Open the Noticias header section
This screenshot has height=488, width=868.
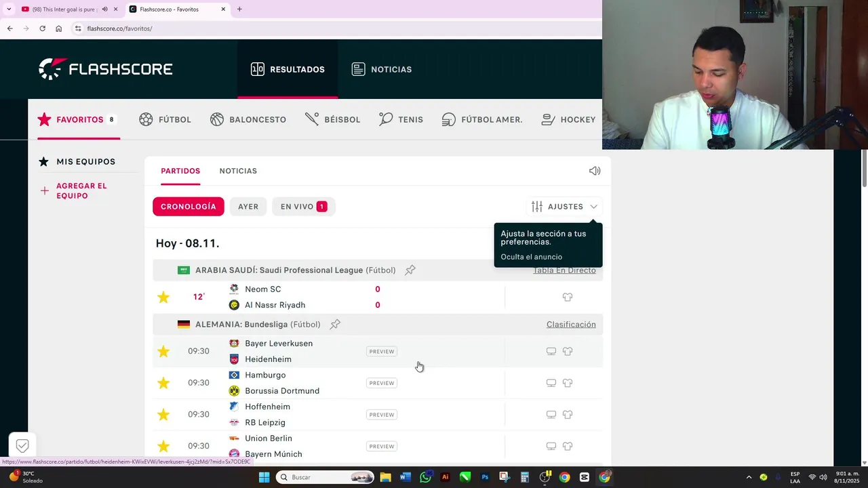382,69
